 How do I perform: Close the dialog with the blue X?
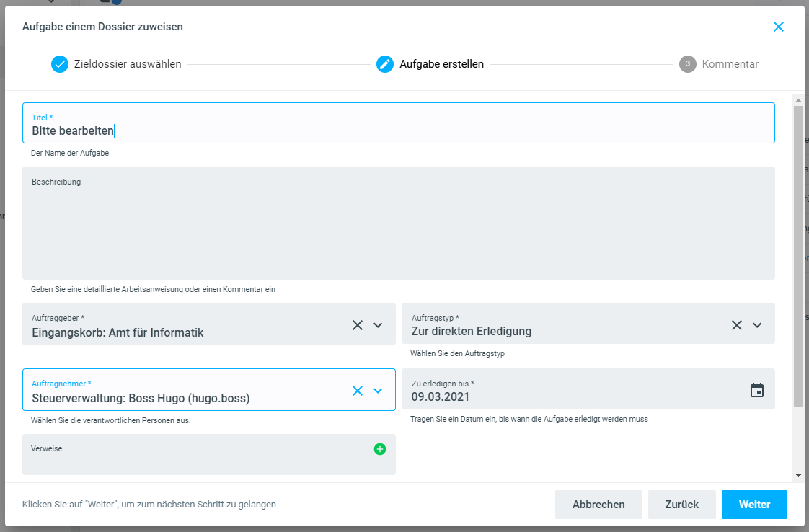click(x=778, y=27)
